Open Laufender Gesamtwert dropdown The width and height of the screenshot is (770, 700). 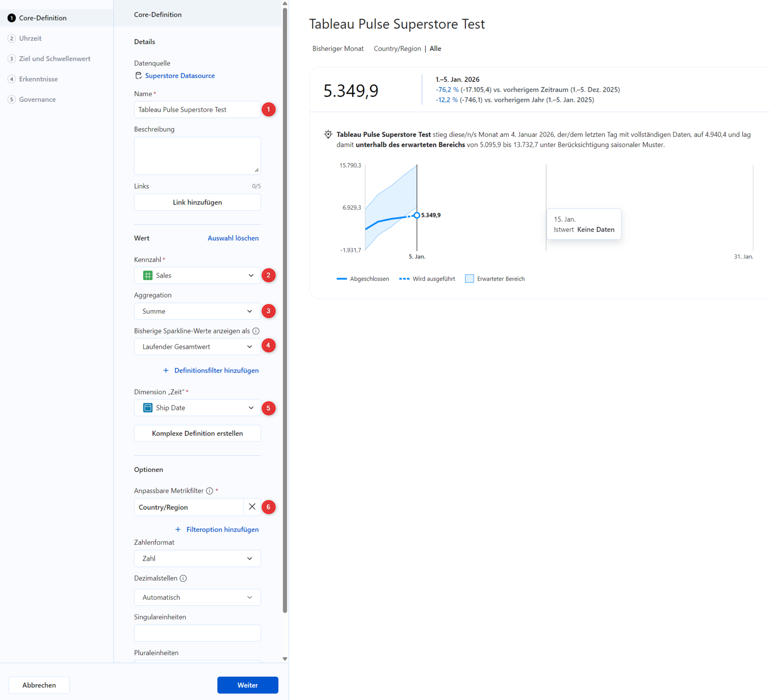[x=197, y=347]
